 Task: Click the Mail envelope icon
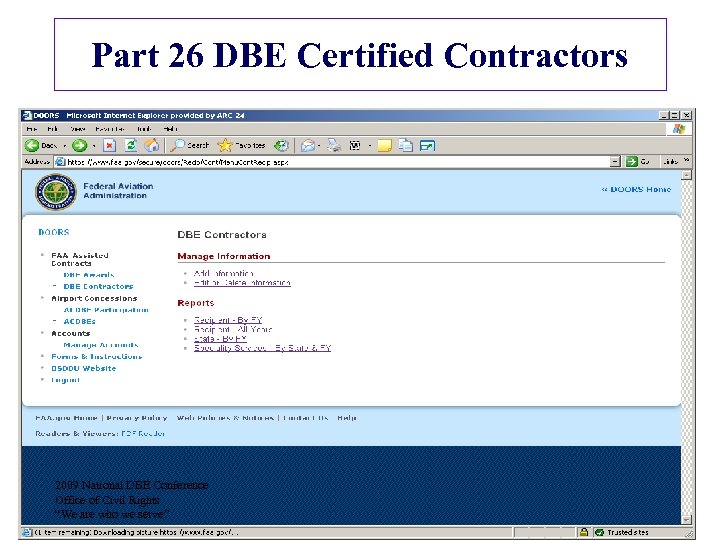click(308, 146)
